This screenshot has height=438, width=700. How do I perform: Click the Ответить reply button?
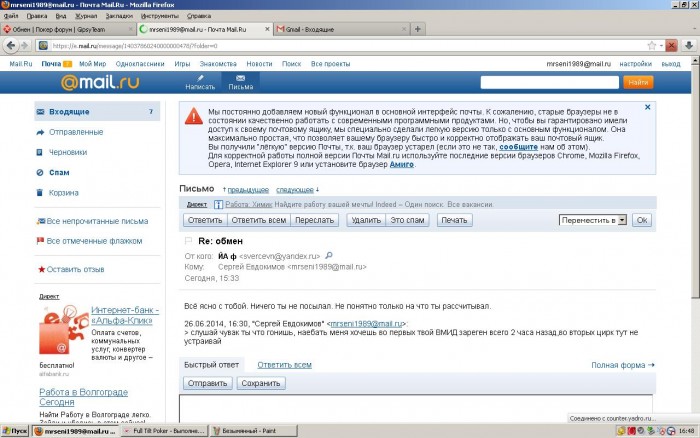(205, 220)
